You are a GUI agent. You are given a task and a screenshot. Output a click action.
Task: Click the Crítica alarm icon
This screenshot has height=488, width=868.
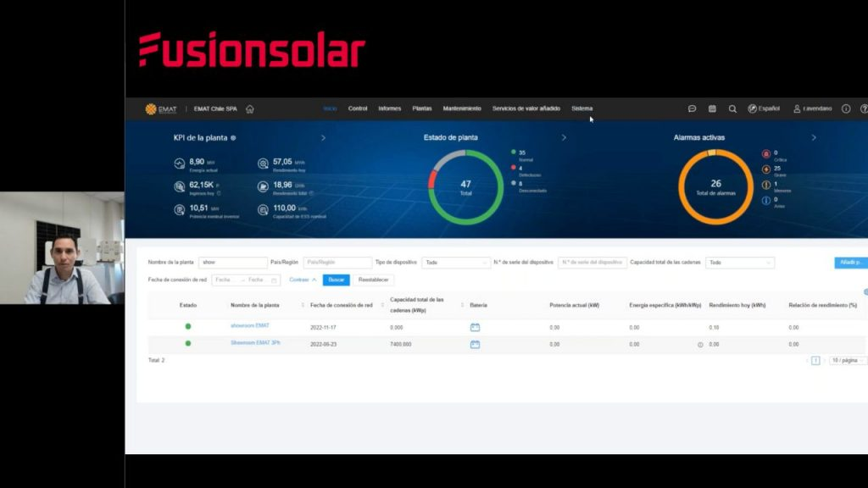766,154
